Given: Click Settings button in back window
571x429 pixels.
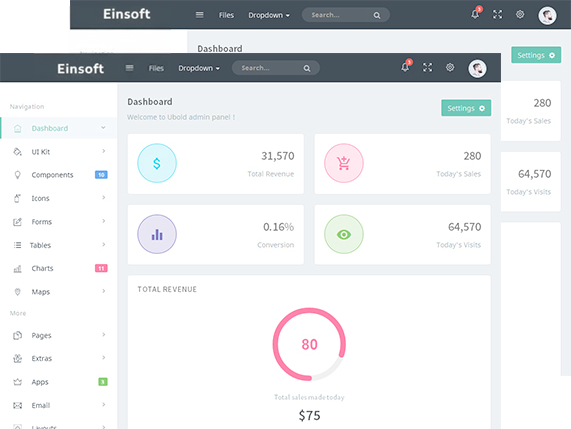Looking at the screenshot, I should (x=536, y=55).
